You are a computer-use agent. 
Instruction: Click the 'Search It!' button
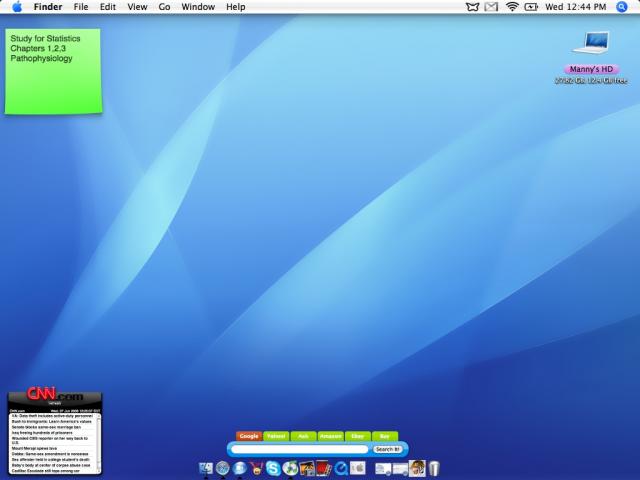pyautogui.click(x=387, y=449)
